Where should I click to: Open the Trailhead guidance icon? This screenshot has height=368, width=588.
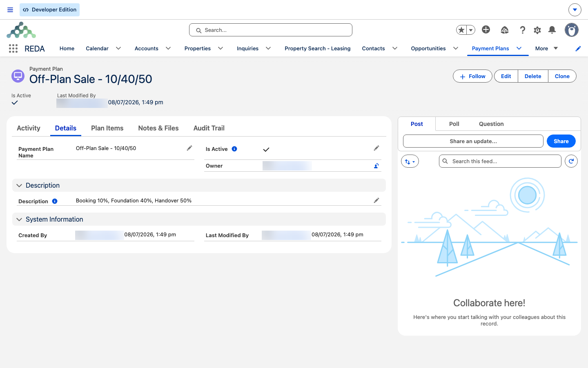(505, 30)
